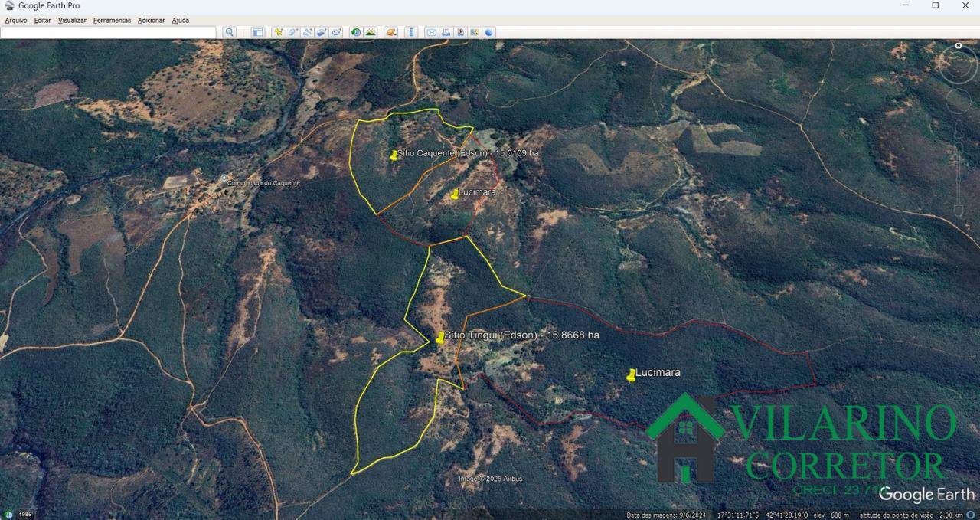
Task: Select the Add Path tool
Action: tap(307, 32)
